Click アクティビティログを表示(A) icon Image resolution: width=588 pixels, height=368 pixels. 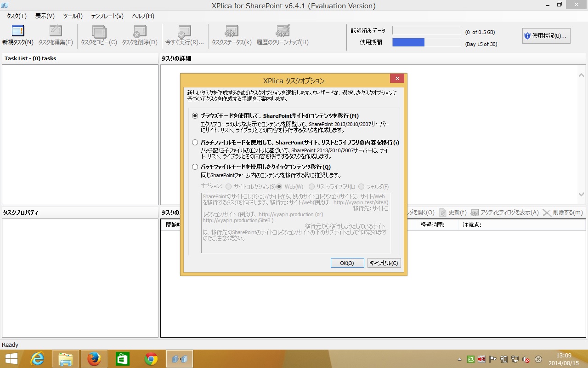pos(475,213)
